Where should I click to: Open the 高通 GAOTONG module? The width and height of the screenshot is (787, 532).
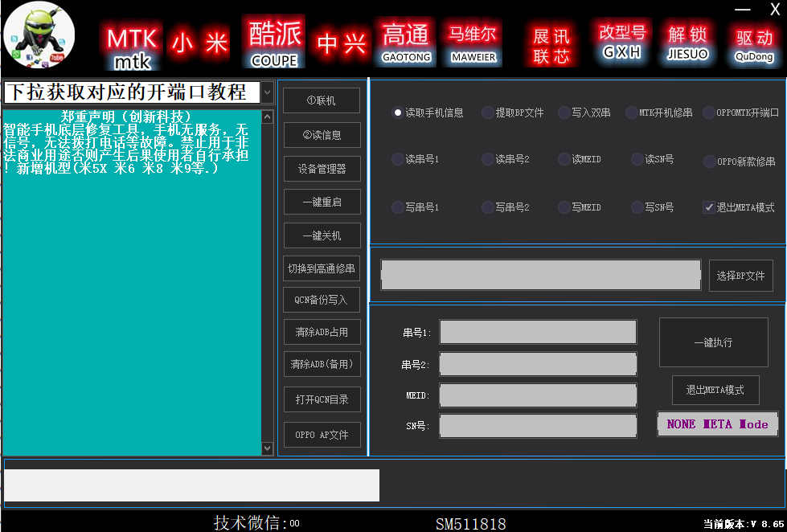point(405,42)
